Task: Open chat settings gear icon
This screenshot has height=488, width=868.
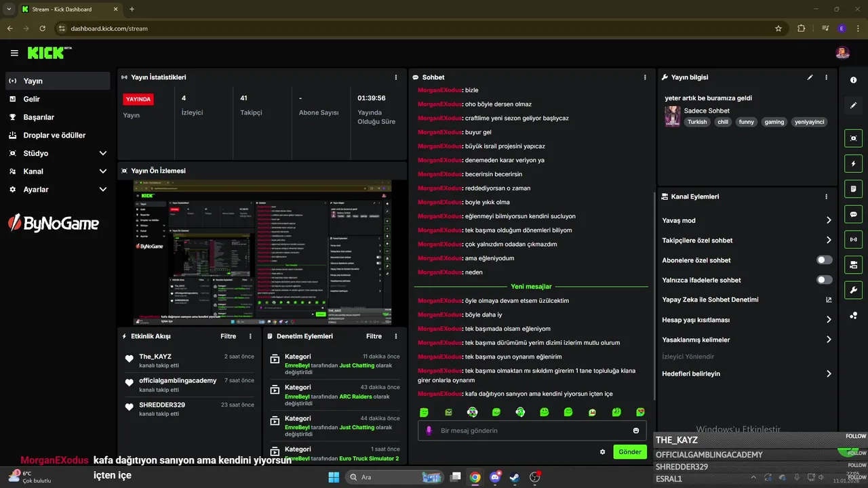Action: pyautogui.click(x=602, y=452)
